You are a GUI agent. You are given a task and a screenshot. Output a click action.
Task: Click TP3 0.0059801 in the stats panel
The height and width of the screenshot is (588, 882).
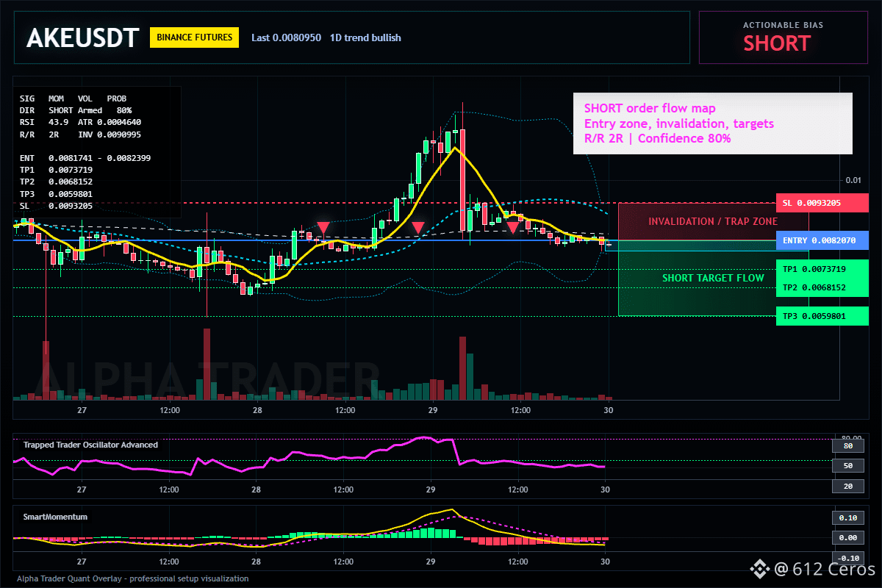[57, 194]
